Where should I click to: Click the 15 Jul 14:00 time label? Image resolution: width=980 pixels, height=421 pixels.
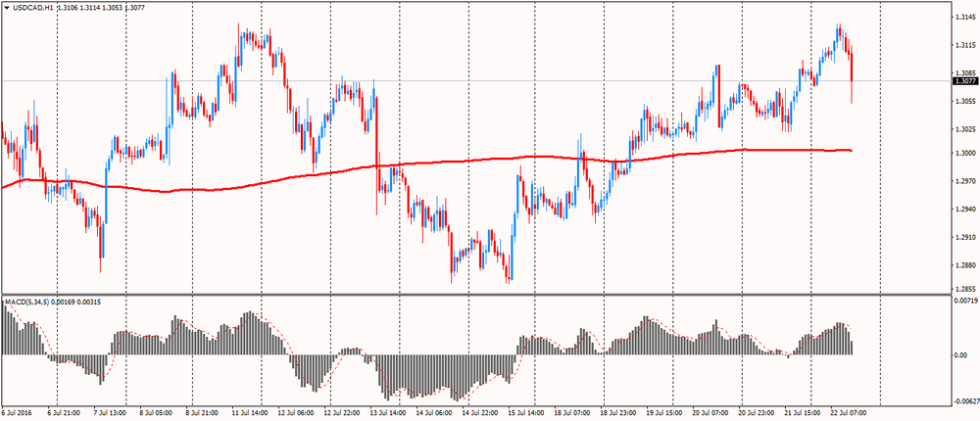[527, 413]
